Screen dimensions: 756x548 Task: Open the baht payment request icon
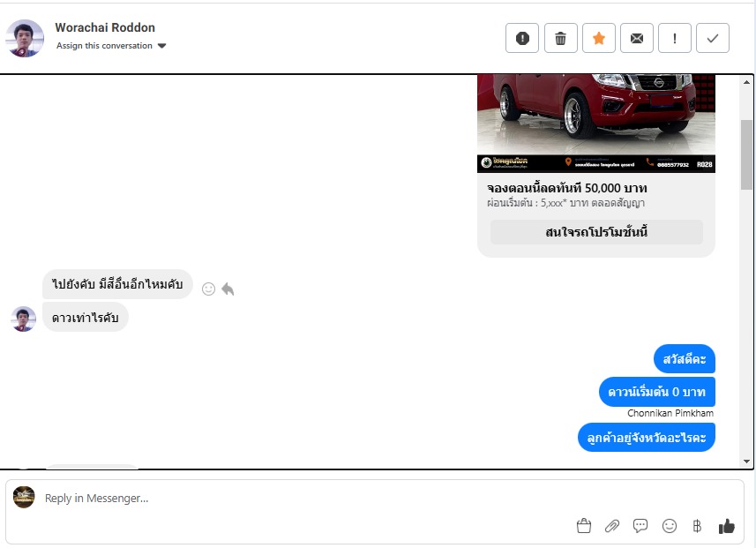click(697, 526)
